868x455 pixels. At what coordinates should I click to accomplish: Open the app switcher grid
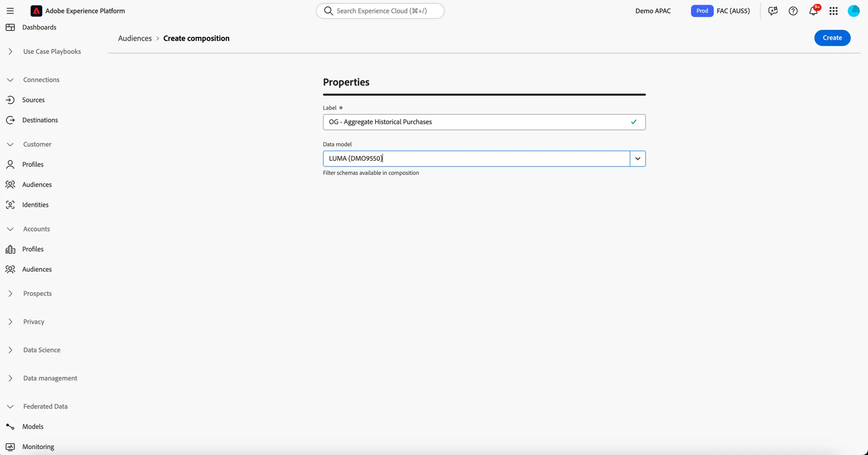click(x=834, y=11)
